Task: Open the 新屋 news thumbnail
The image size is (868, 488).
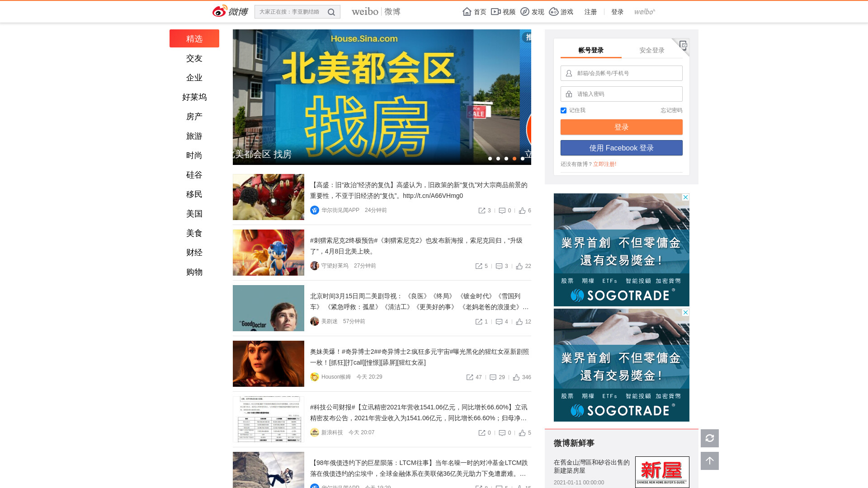Action: coord(662,472)
